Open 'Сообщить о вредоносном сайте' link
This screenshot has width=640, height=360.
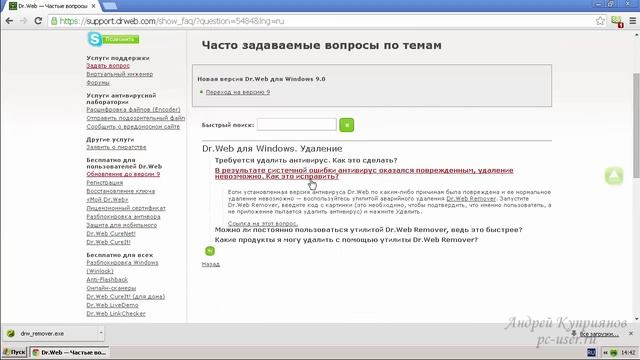click(133, 127)
